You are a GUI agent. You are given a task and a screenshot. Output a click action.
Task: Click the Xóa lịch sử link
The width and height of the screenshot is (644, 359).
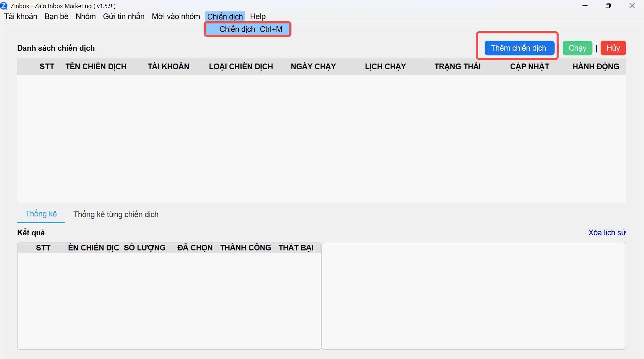tap(607, 233)
